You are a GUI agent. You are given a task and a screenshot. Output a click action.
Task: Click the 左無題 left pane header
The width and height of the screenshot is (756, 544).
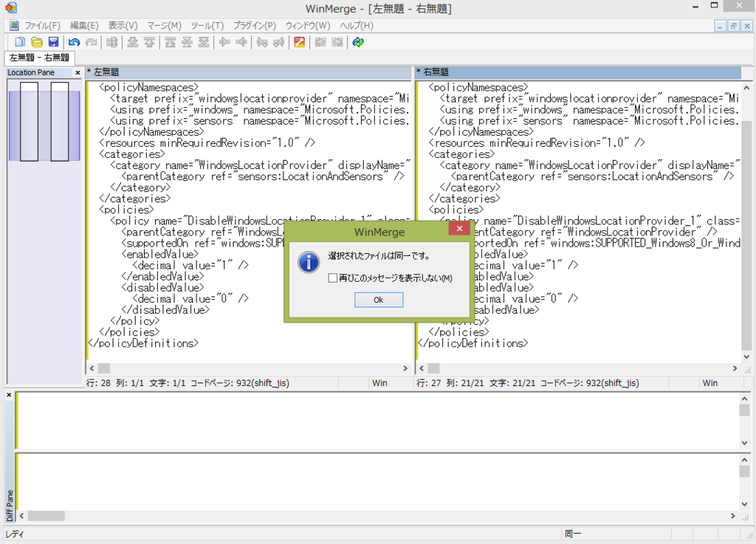[248, 72]
